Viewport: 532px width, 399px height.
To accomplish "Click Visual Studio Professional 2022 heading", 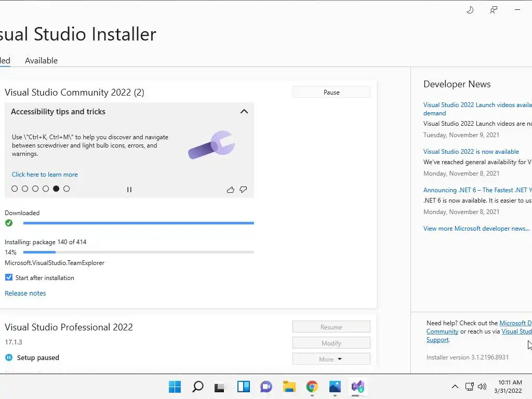I will [x=69, y=327].
